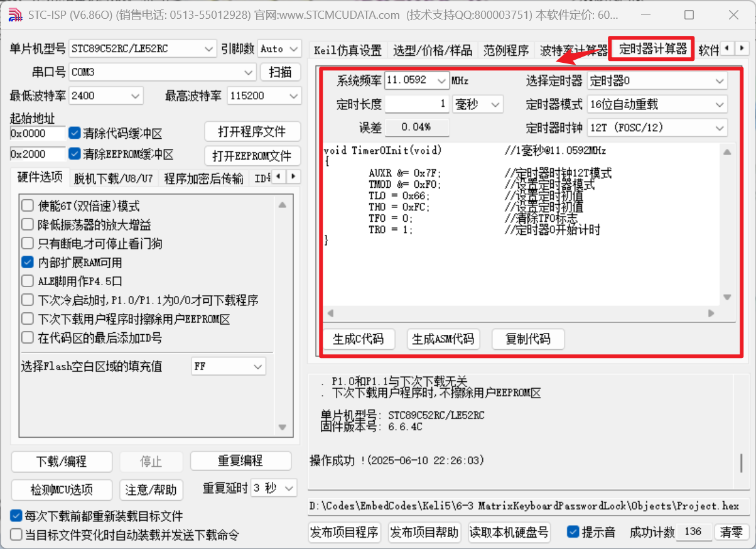
Task: Toggle 降低振荡器的放大增益 checkbox
Action: coord(28,224)
